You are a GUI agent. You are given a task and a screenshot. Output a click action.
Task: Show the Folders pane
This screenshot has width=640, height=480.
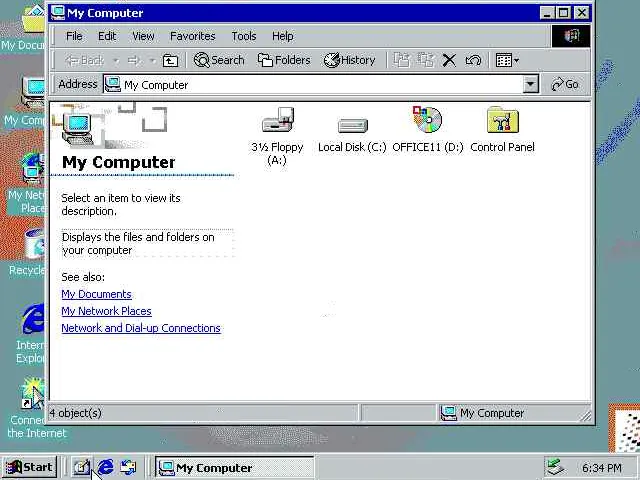284,60
